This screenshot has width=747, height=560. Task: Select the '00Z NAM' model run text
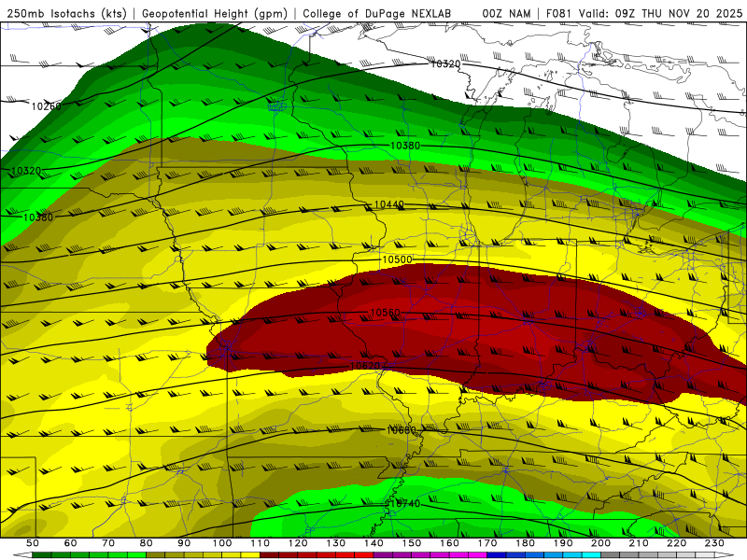(x=506, y=13)
